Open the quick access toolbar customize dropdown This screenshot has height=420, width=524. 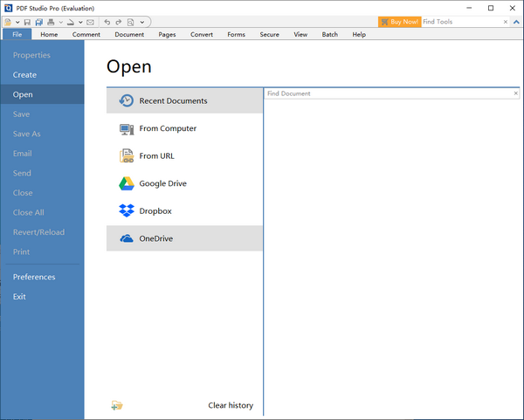point(142,22)
